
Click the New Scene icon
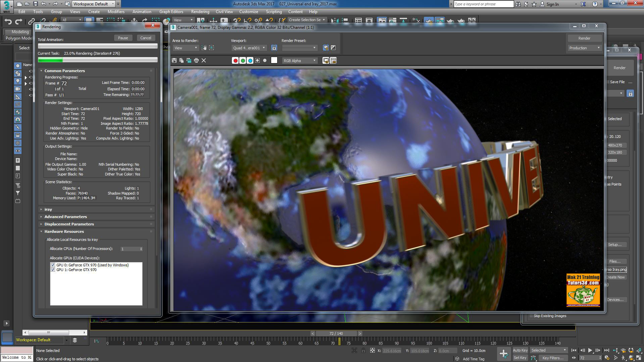(x=19, y=4)
